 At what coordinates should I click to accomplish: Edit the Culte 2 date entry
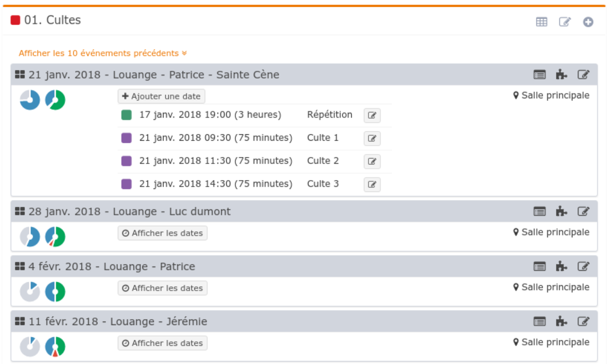coord(372,161)
